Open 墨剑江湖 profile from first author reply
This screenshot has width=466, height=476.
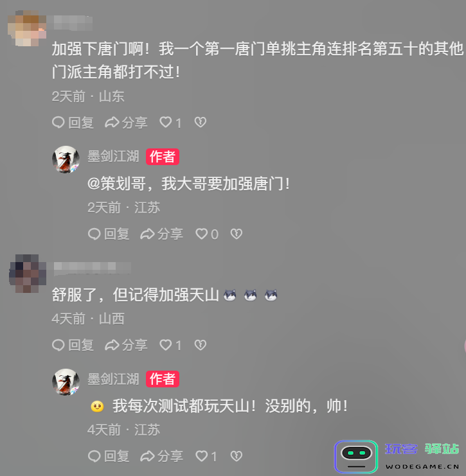(113, 157)
